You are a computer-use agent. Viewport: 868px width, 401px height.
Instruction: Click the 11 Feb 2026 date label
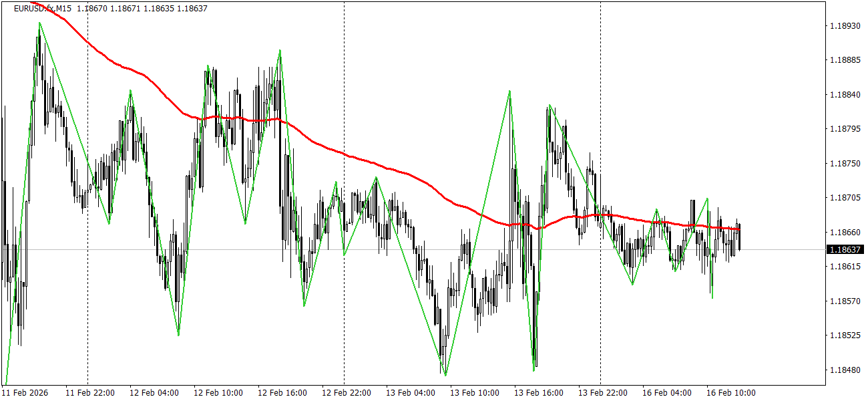(x=25, y=393)
